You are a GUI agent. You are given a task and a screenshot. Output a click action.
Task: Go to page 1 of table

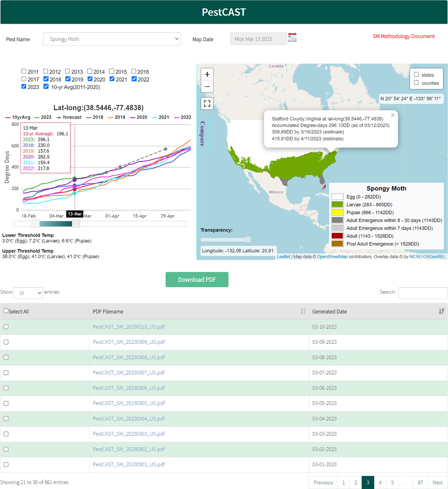pos(344,482)
